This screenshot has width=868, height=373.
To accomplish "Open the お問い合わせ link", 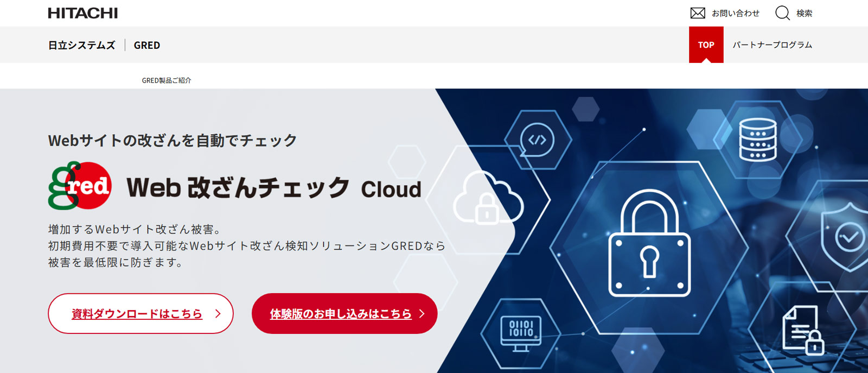I will point(736,13).
